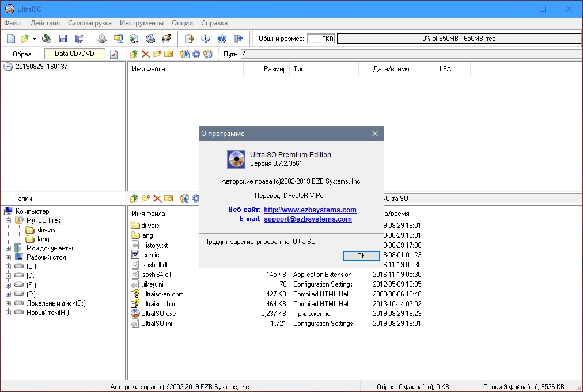The height and width of the screenshot is (392, 583).
Task: Click the upper Extract files icon
Action: pyautogui.click(x=185, y=54)
